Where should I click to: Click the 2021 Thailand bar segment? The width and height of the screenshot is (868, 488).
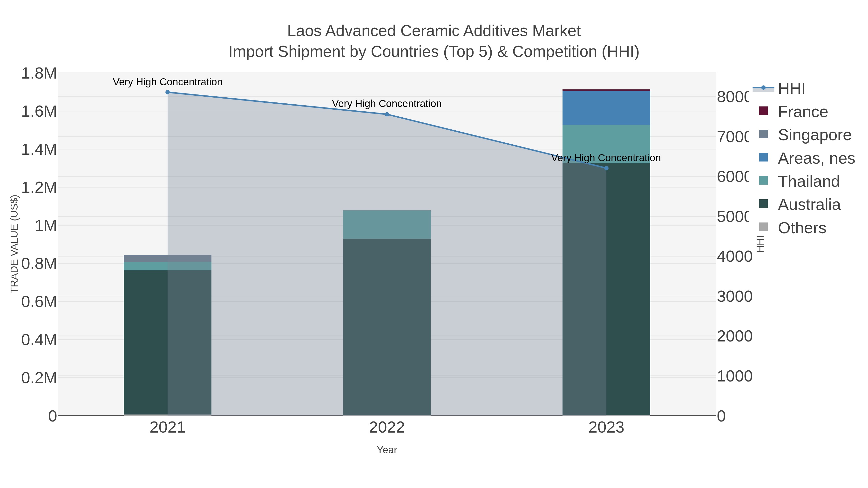click(168, 266)
